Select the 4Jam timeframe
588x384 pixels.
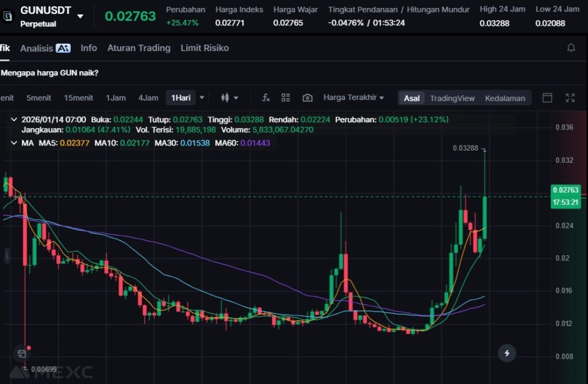148,98
